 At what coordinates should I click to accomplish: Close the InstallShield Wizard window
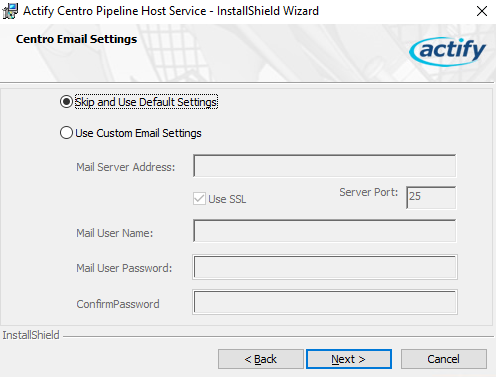pos(482,11)
